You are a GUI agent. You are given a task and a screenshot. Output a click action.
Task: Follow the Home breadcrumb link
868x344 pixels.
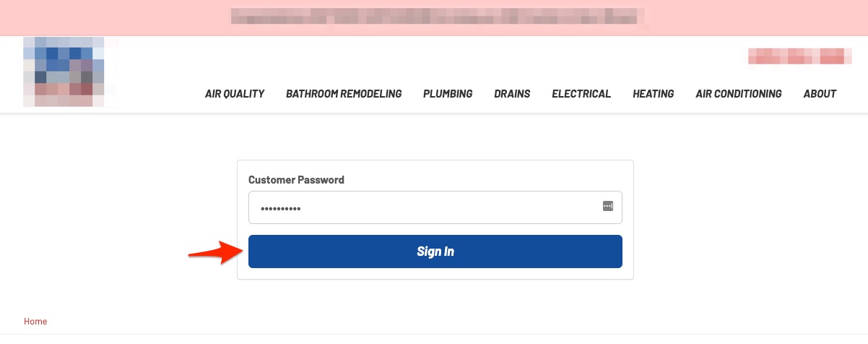35,322
